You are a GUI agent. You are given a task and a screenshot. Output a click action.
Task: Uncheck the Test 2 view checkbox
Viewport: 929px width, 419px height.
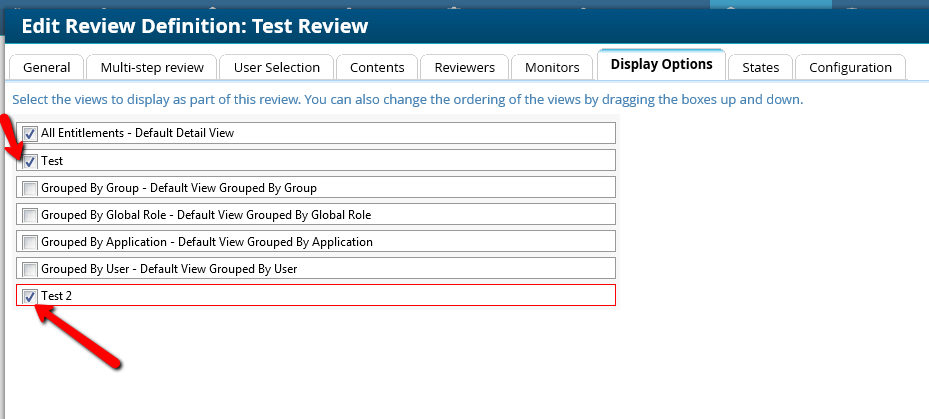[30, 296]
